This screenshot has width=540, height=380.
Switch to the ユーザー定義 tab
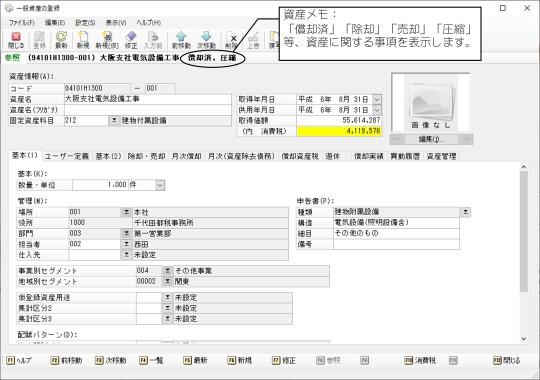(x=67, y=156)
